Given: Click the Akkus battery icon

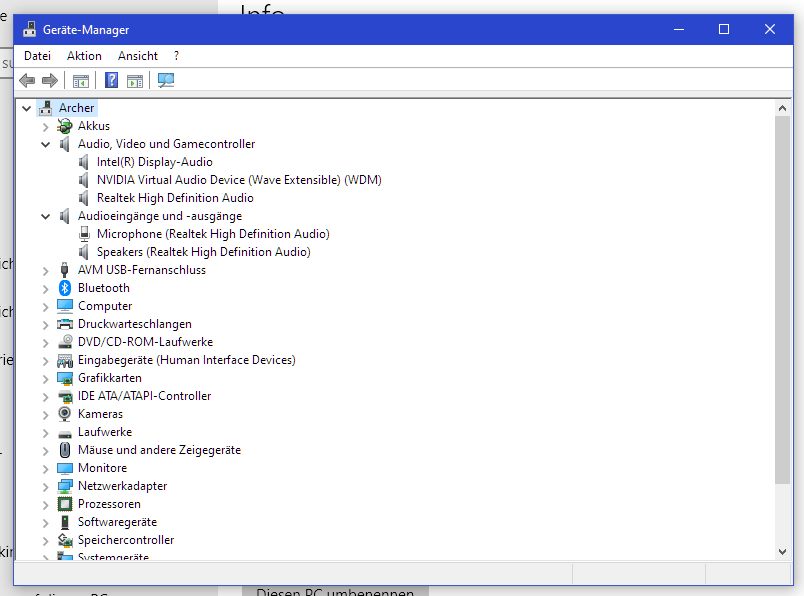Looking at the screenshot, I should click(x=65, y=126).
